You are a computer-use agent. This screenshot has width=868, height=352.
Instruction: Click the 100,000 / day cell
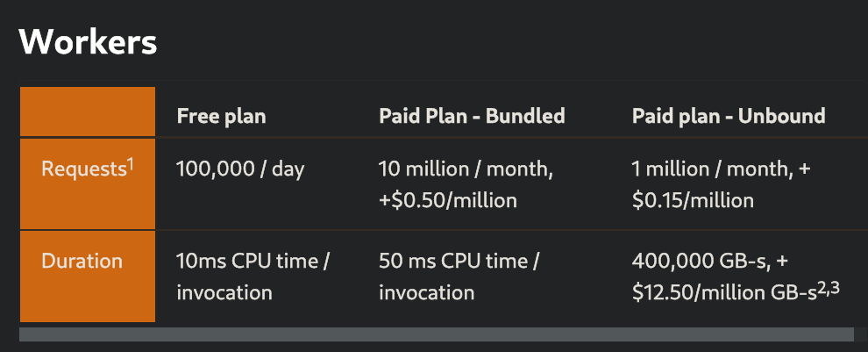[240, 169]
